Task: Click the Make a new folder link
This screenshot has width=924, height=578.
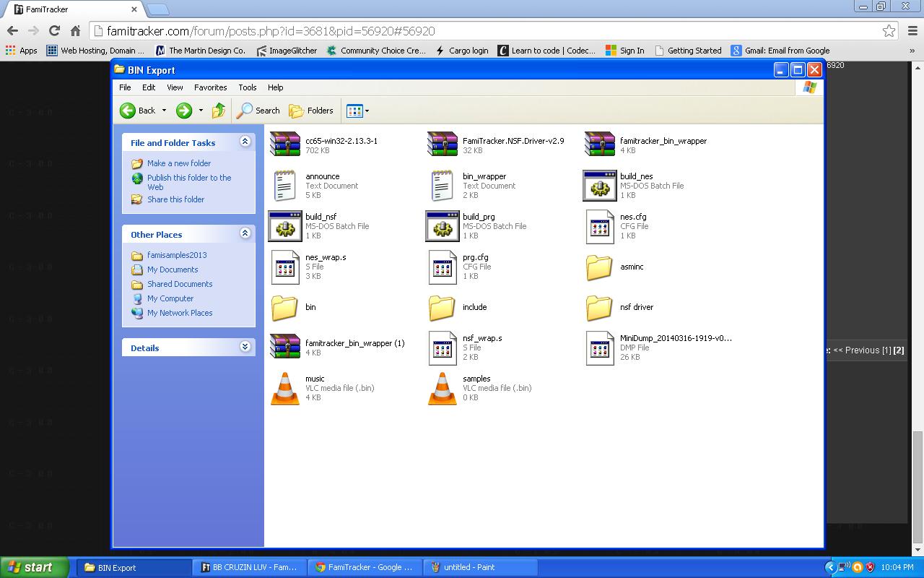Action: click(179, 163)
